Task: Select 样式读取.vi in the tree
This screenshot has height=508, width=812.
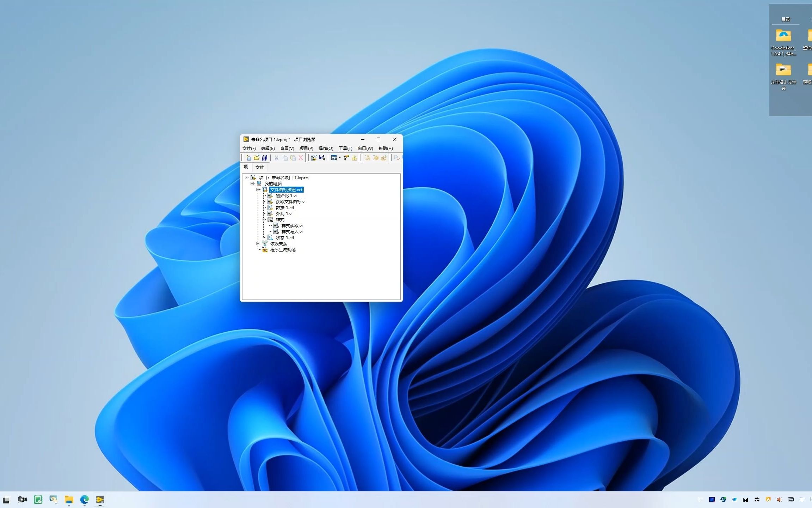Action: [292, 226]
